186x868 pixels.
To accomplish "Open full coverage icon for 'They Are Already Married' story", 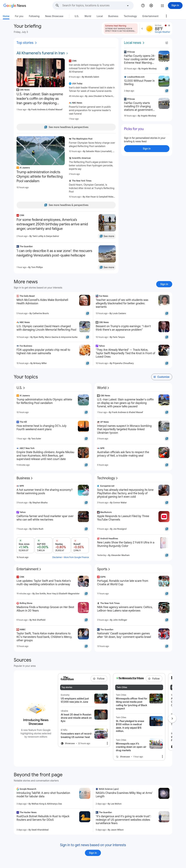I will tap(167, 363).
